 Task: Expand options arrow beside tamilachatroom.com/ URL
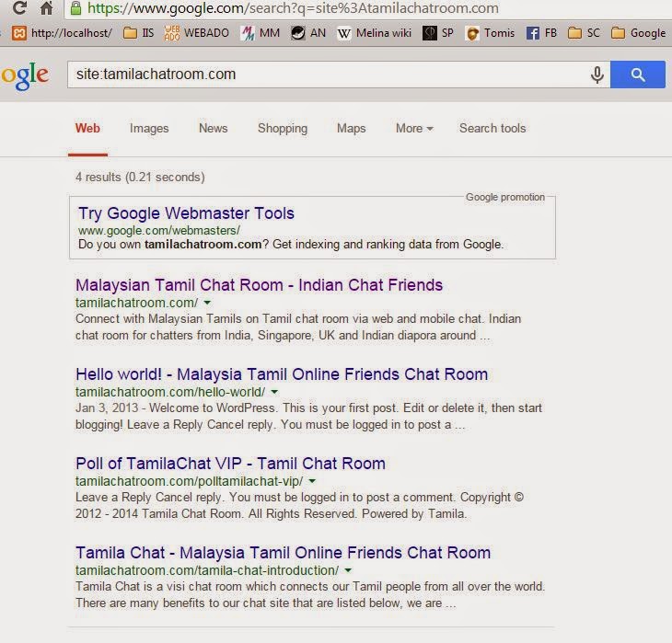(207, 303)
